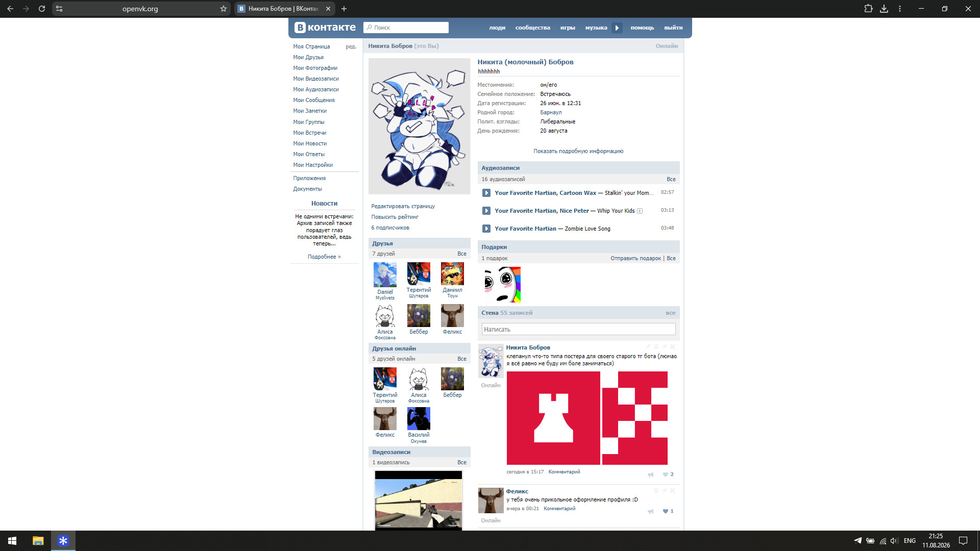Reload the page in the browser
980x551 pixels.
point(42,9)
